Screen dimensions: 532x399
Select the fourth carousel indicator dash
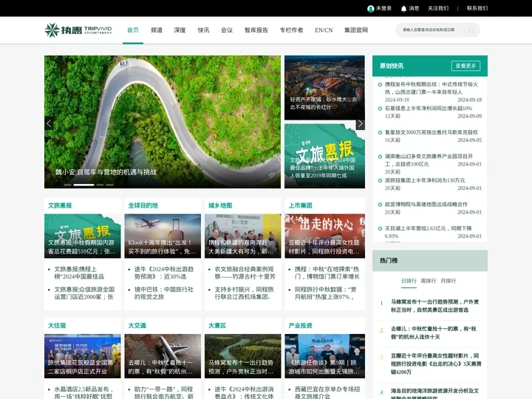(x=109, y=185)
